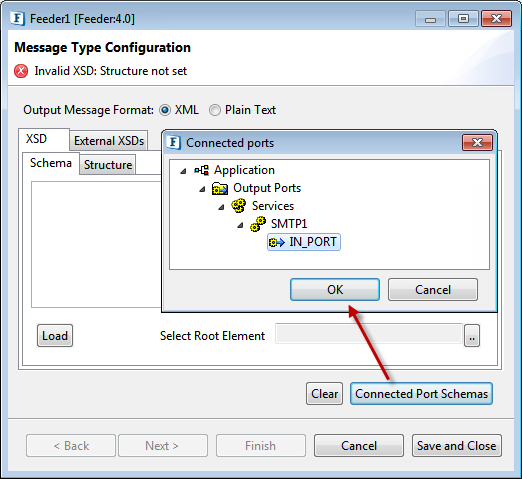Open the Structure tab
The image size is (522, 479).
(x=108, y=165)
